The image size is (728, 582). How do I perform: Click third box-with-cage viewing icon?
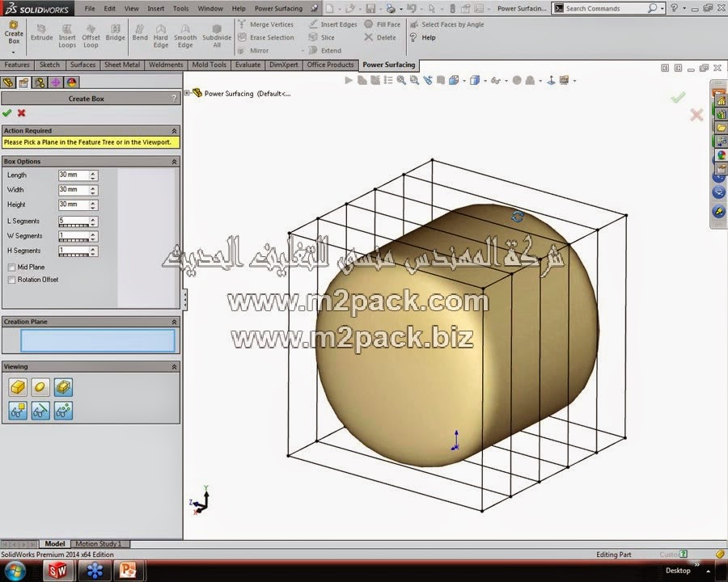63,387
